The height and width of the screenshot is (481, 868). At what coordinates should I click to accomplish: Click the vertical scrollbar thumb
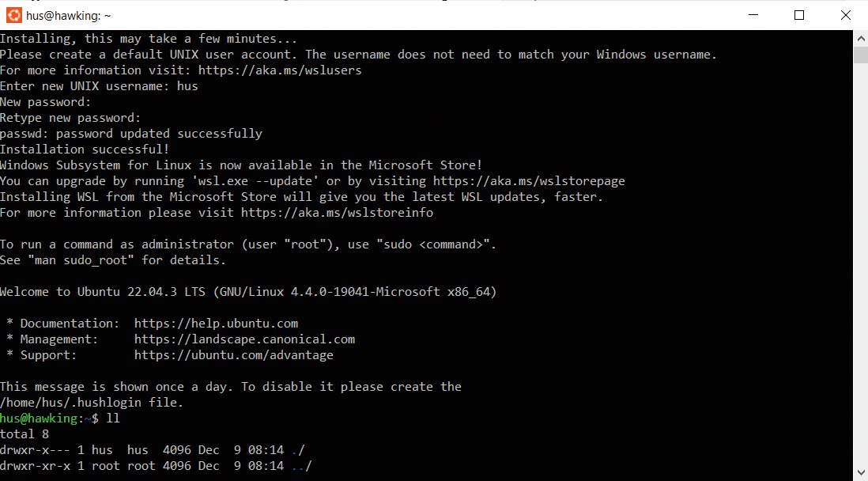(861, 55)
